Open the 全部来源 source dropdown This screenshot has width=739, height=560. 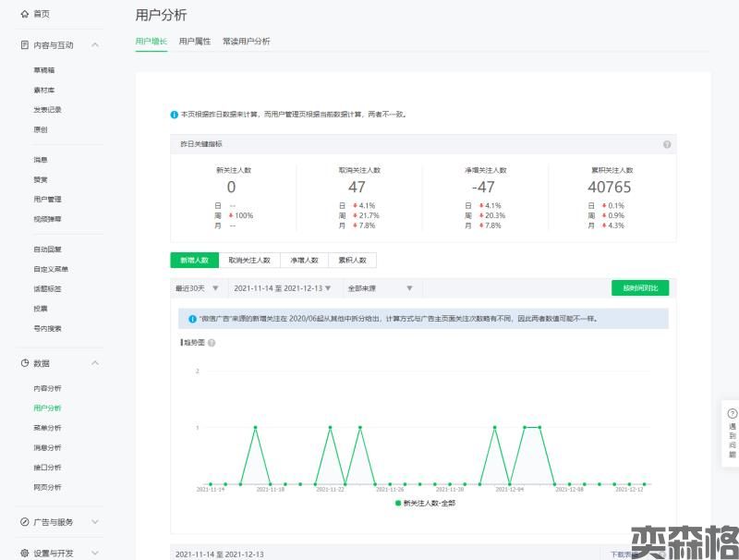pyautogui.click(x=366, y=288)
